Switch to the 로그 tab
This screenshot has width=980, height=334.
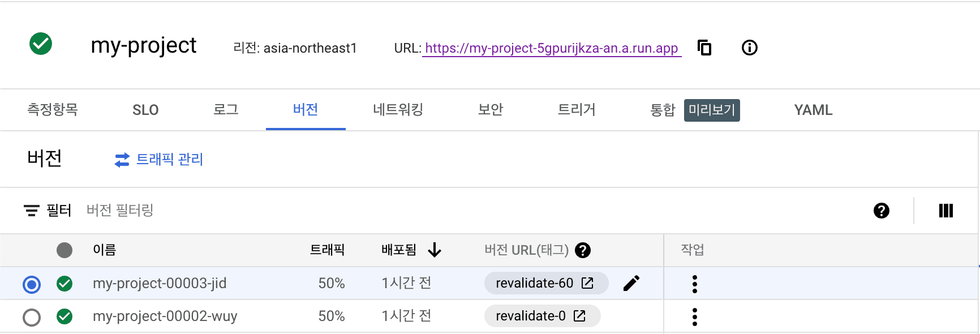226,110
